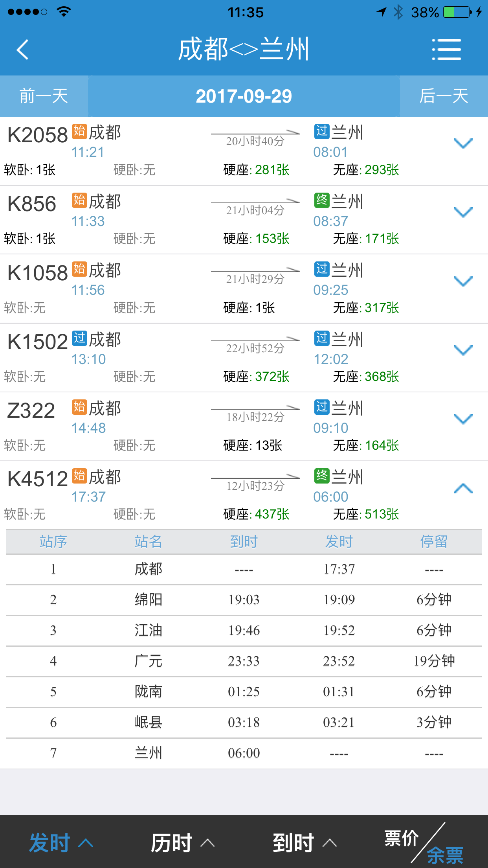Viewport: 488px width, 868px height.
Task: Expand K2058 train stop details
Action: [463, 143]
